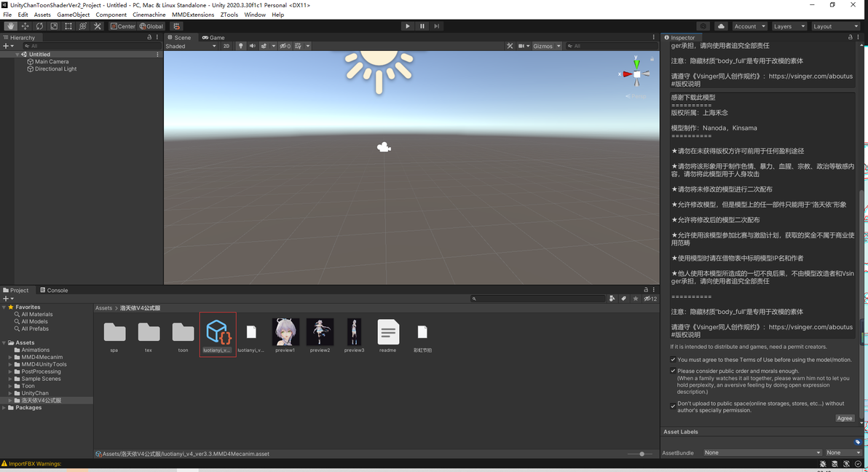This screenshot has width=868, height=472.
Task: Switch to the Console tab
Action: coord(54,291)
